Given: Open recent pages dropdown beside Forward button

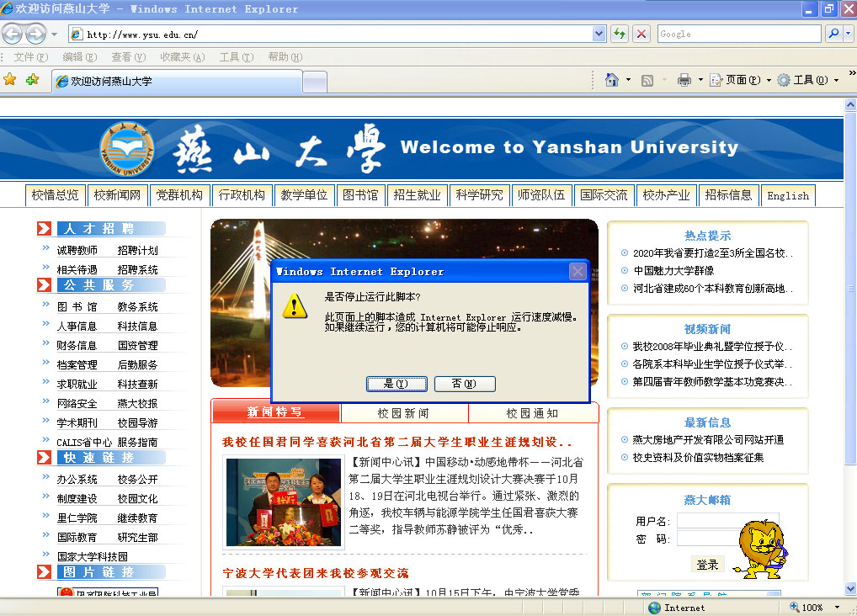Looking at the screenshot, I should click(x=54, y=35).
